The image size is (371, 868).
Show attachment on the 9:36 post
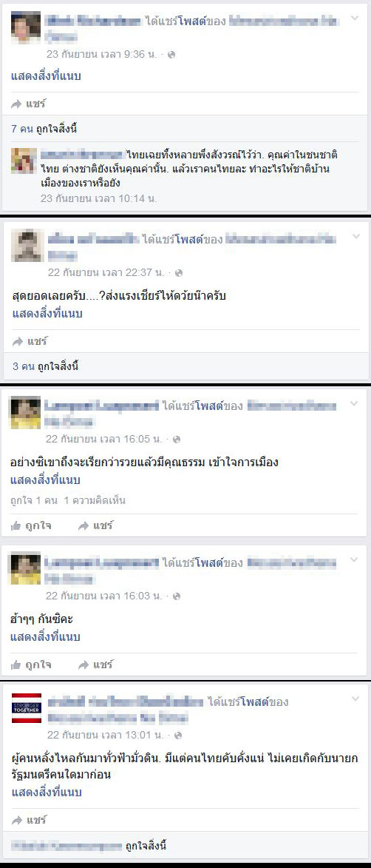coord(46,76)
